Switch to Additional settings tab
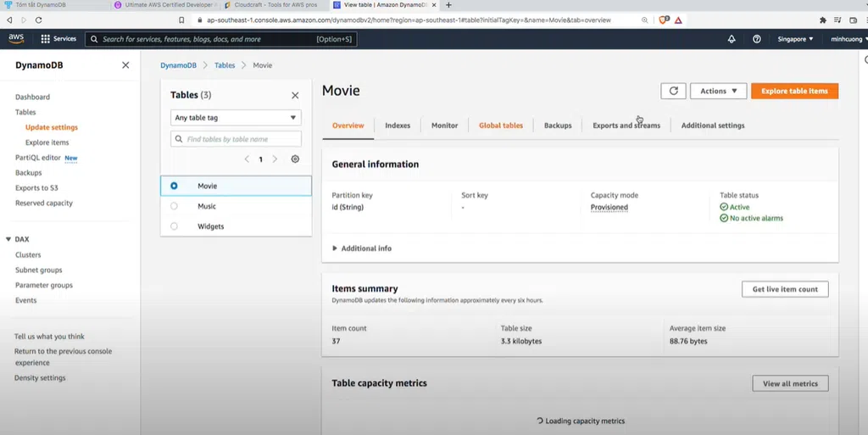 [712, 125]
